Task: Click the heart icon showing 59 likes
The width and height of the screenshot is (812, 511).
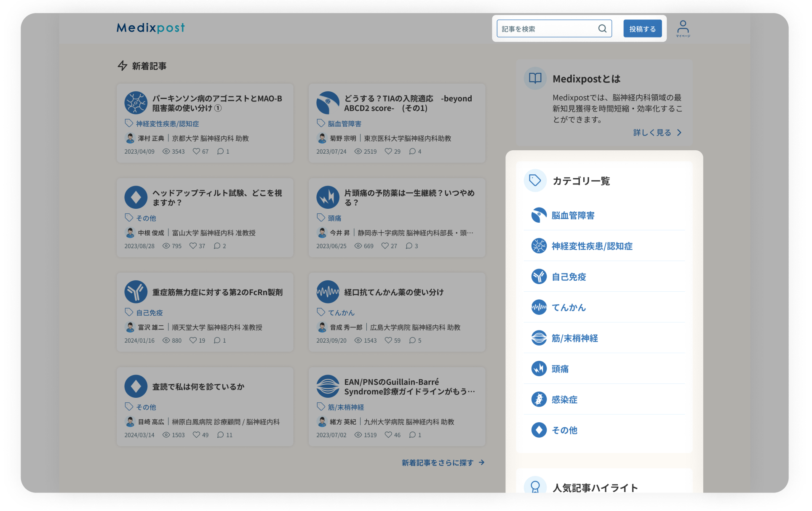Action: 388,340
